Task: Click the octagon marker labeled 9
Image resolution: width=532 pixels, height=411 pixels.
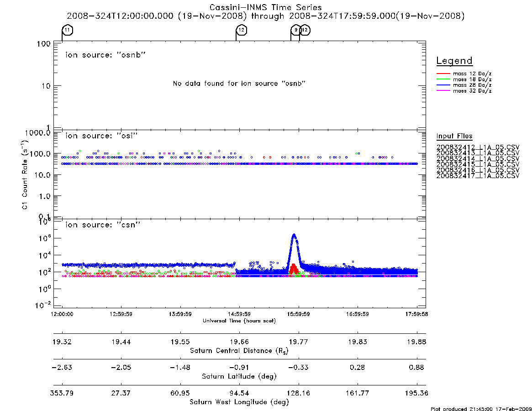Action: (296, 30)
